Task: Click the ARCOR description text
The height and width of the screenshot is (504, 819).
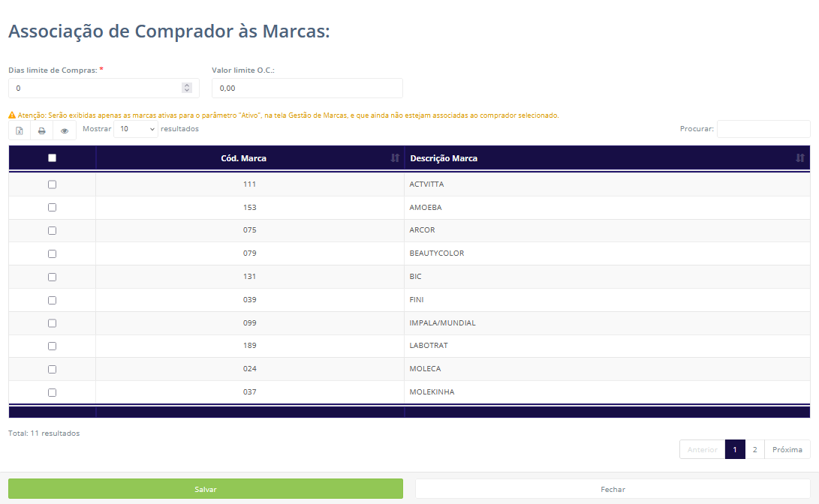Action: coord(422,230)
